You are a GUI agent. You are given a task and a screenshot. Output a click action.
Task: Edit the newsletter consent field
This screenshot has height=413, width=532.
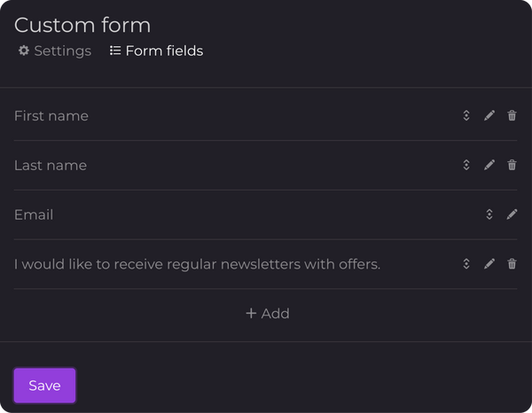coord(489,264)
